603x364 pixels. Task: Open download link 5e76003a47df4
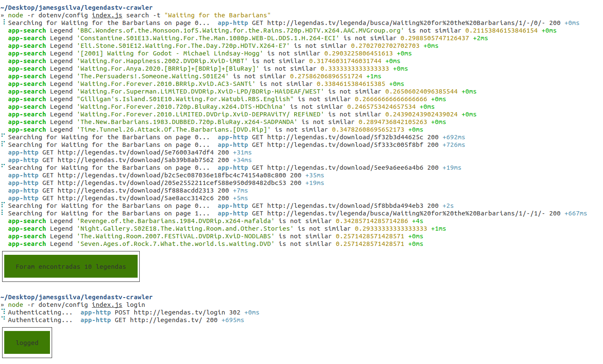[136, 152]
